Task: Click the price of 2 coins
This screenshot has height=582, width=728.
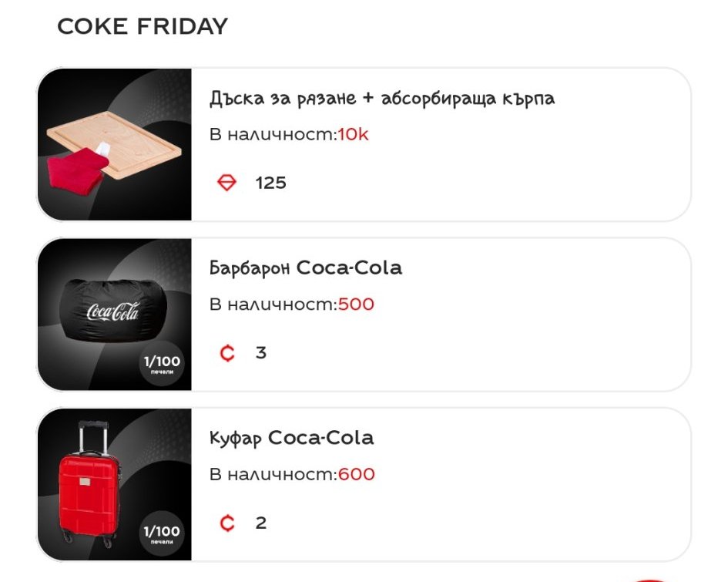Action: [261, 523]
